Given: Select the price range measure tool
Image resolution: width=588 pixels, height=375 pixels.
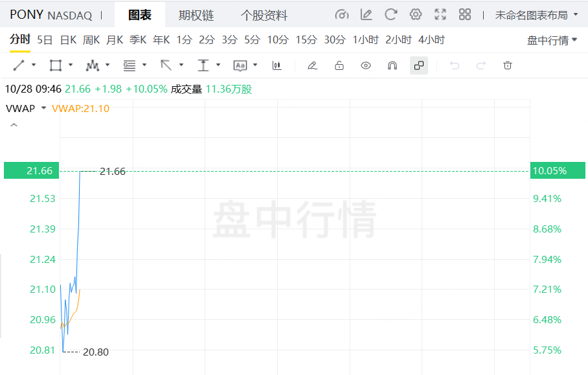Looking at the screenshot, I should pos(203,65).
